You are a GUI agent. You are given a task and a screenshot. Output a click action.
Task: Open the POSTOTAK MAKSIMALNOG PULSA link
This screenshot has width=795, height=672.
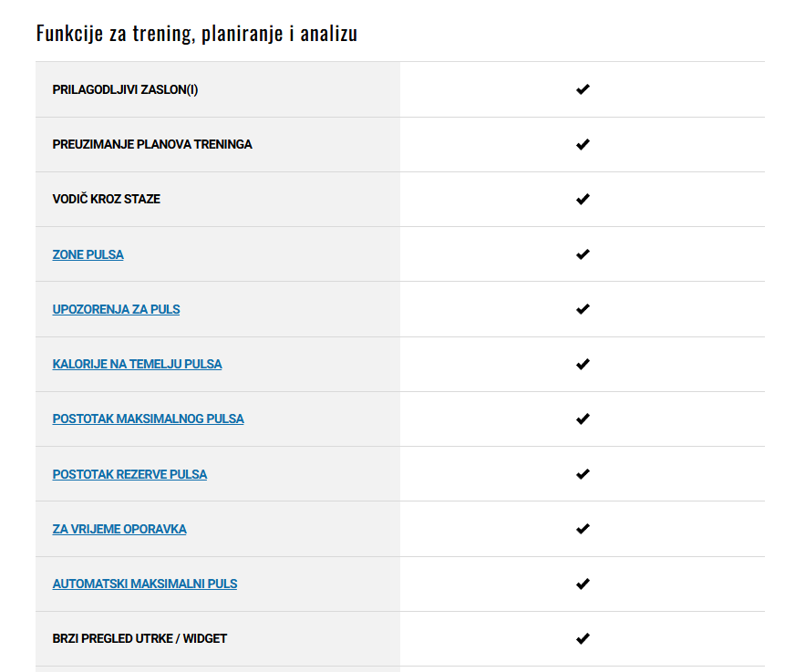point(148,419)
